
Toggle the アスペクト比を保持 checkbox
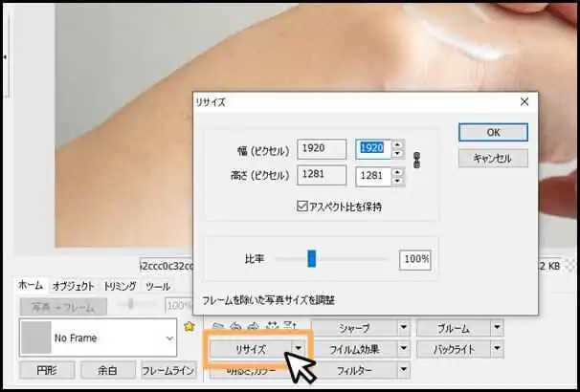coord(301,207)
